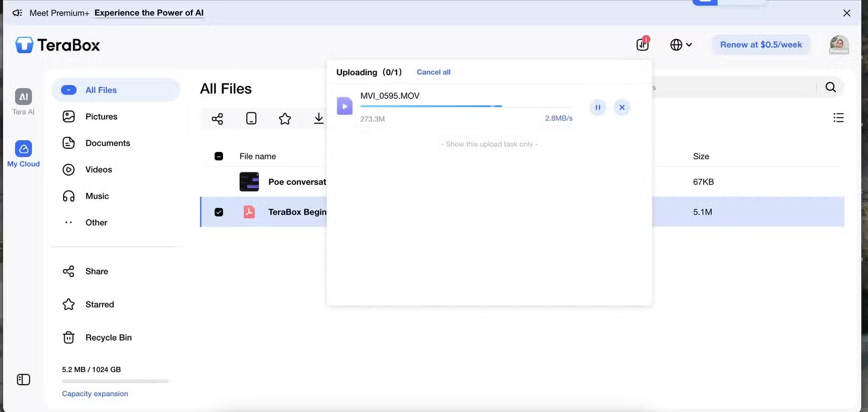Open the Poe conversation file thumbnail
This screenshot has width=868, height=412.
tap(249, 182)
